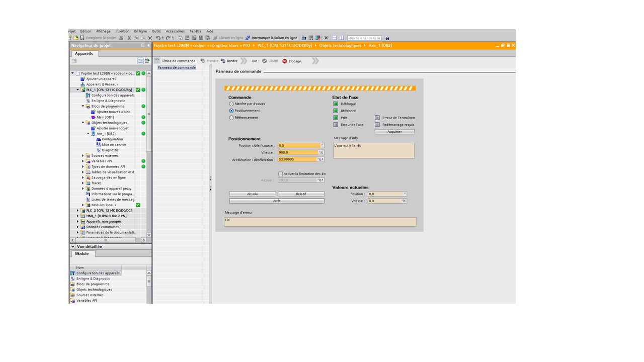Click the Blocage red X icon
Screen dimensions: 644x362
(x=284, y=61)
